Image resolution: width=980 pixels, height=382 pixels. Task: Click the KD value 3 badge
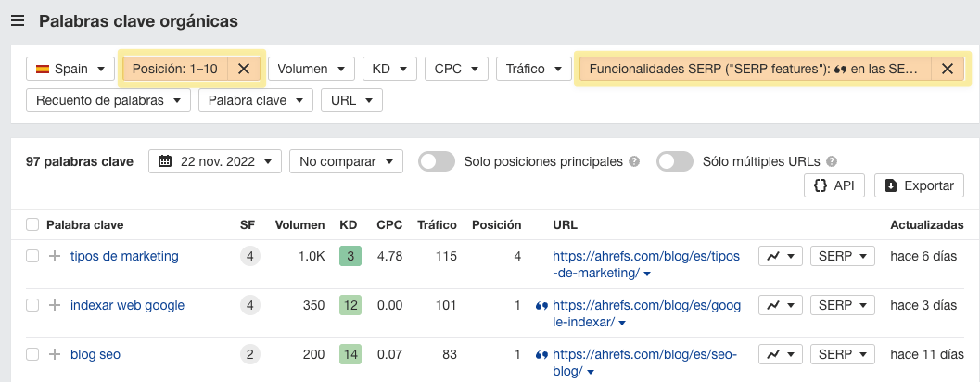pos(350,256)
